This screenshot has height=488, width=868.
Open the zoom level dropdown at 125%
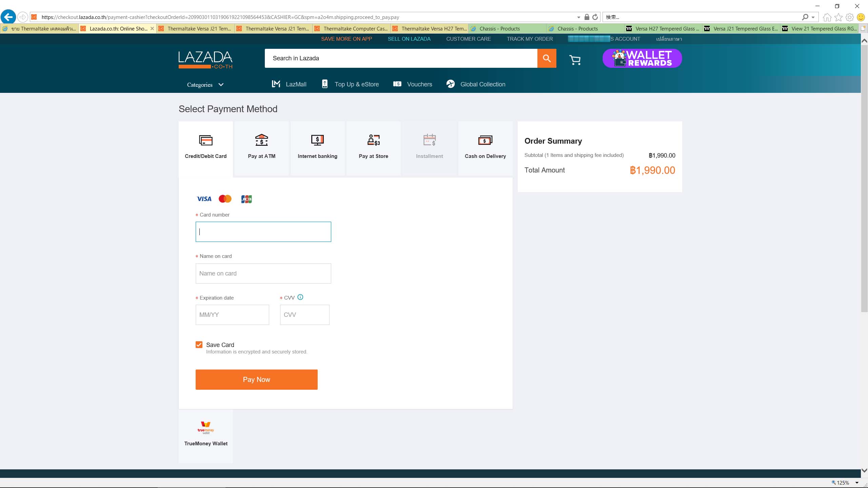pyautogui.click(x=857, y=483)
